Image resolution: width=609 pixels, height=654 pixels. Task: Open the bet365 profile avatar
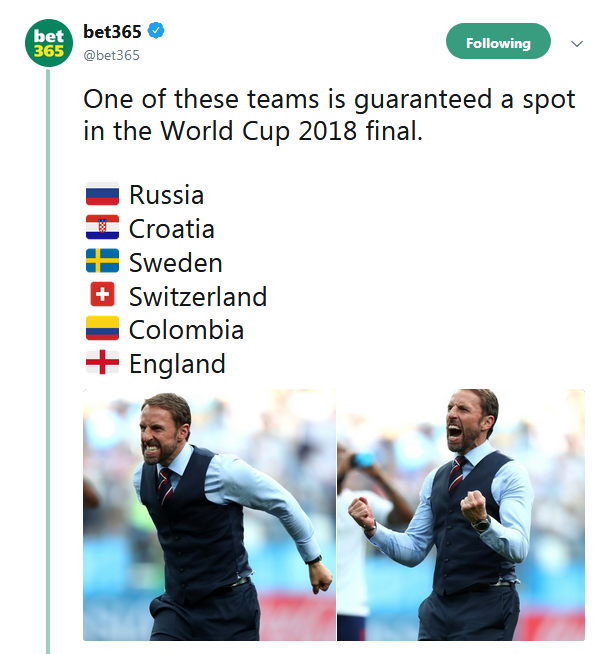(x=49, y=43)
